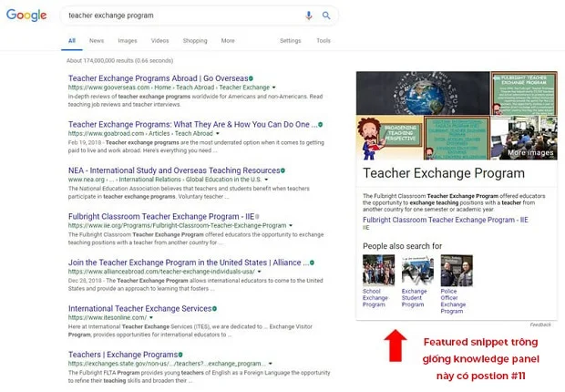Click green badge beside NEA result title

(282, 170)
